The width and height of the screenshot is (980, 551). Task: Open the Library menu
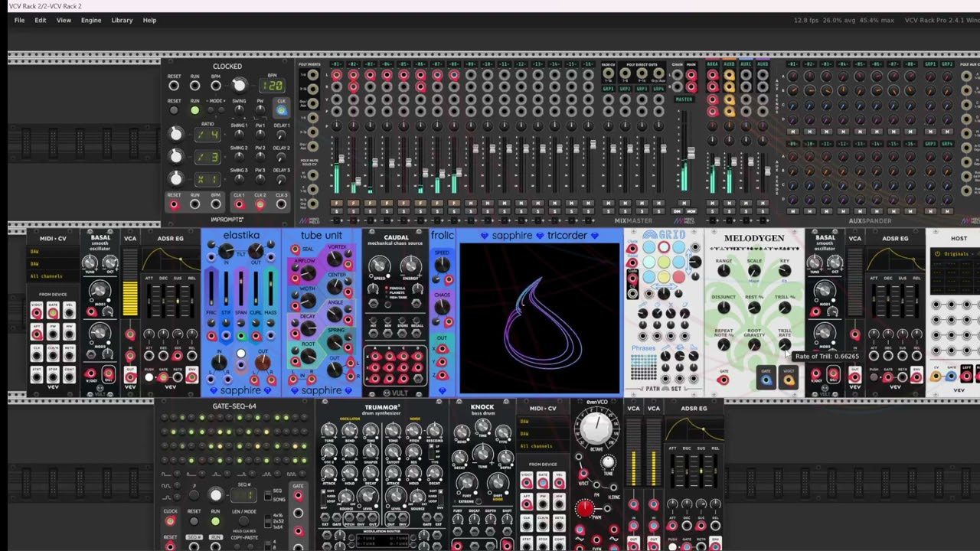[122, 20]
